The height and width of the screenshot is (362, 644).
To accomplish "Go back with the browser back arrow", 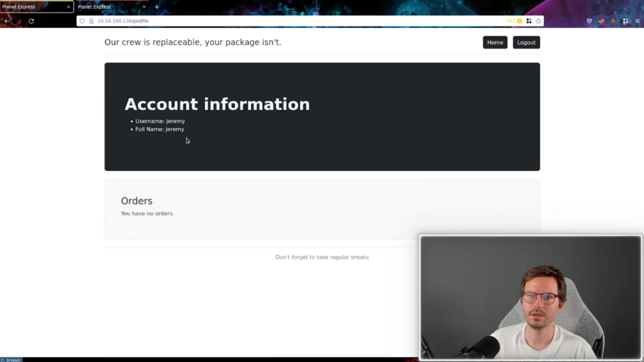I will pyautogui.click(x=7, y=21).
